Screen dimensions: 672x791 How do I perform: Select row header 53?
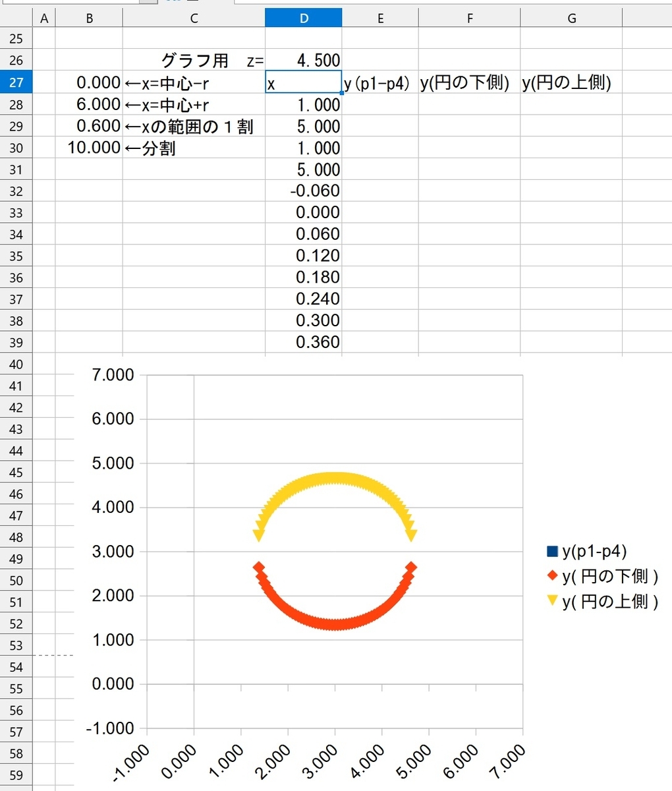pyautogui.click(x=16, y=646)
